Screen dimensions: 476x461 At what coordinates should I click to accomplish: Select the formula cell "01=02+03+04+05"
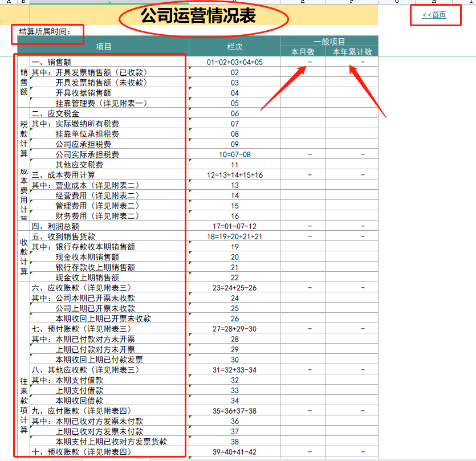(x=235, y=62)
